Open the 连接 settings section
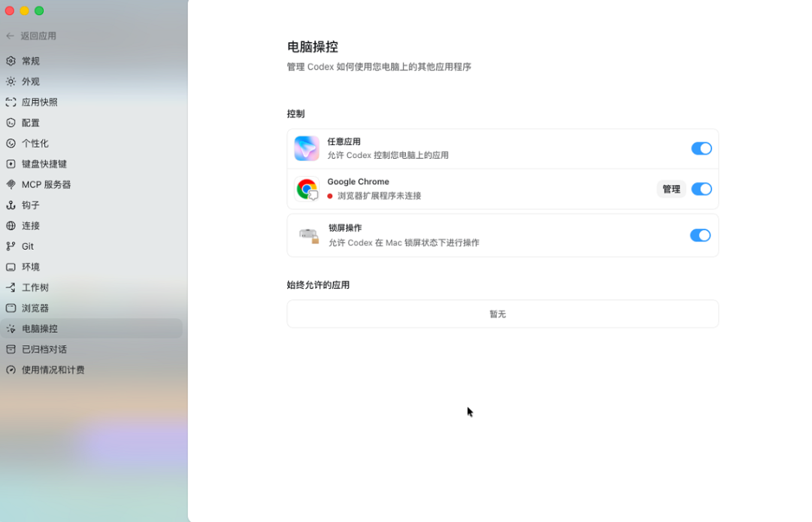This screenshot has height=522, width=812. [92, 226]
